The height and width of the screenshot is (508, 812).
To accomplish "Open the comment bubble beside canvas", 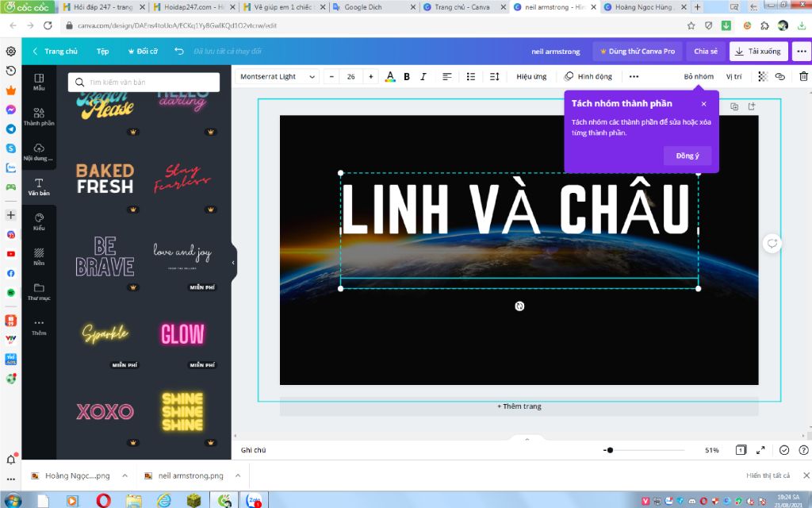I will 772,243.
